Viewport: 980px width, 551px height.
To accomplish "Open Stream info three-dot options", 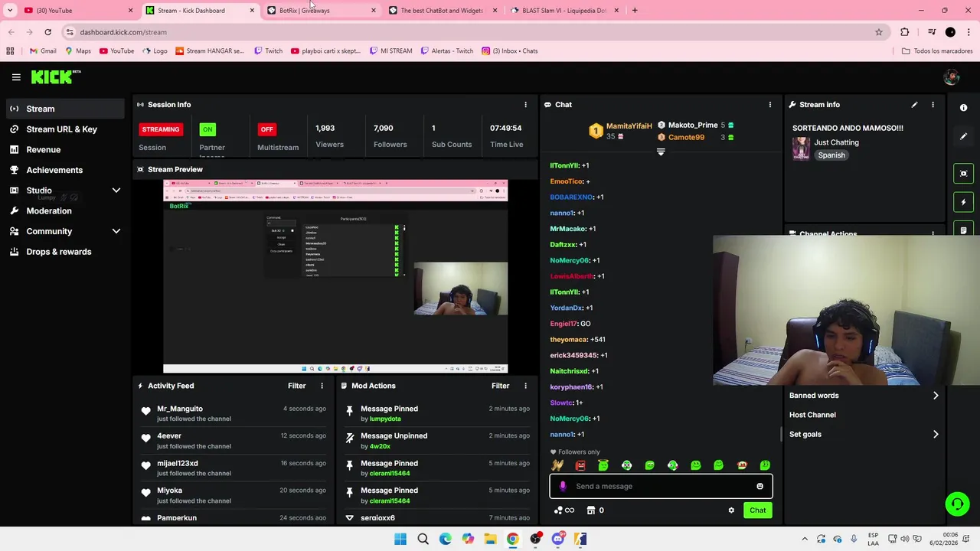I will coord(933,105).
